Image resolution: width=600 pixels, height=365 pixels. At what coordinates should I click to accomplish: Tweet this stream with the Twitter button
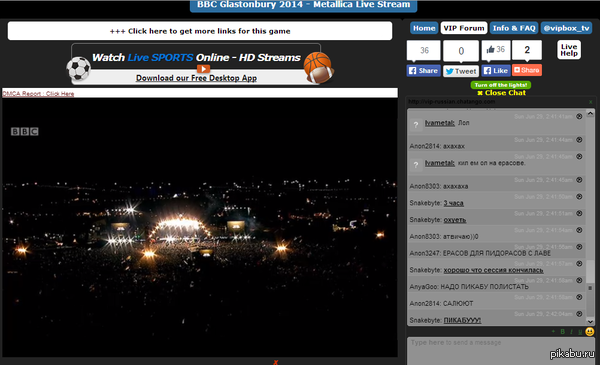click(461, 71)
